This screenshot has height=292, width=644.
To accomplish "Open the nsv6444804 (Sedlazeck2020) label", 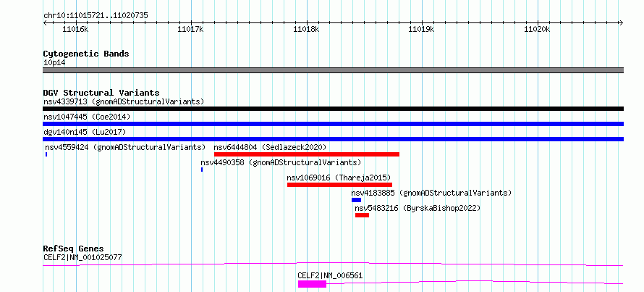I will pyautogui.click(x=270, y=147).
